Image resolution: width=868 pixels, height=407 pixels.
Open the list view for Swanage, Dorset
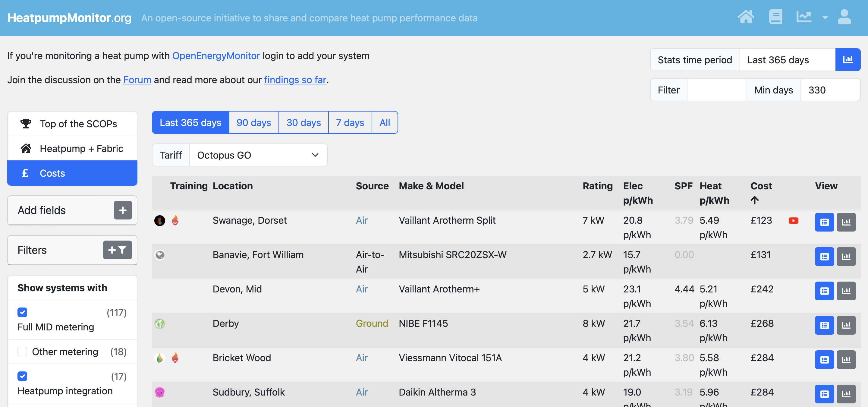[824, 222]
